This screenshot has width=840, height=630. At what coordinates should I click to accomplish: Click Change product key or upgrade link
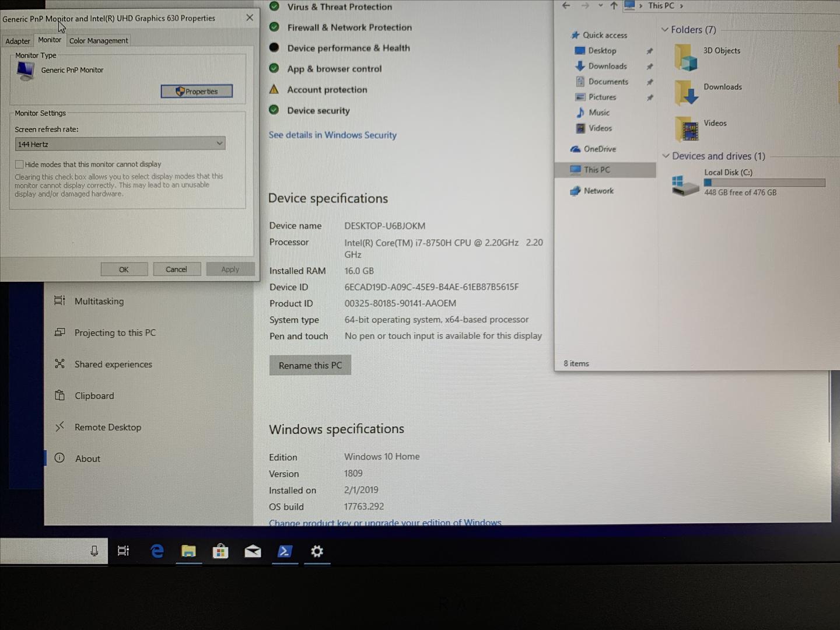click(385, 522)
